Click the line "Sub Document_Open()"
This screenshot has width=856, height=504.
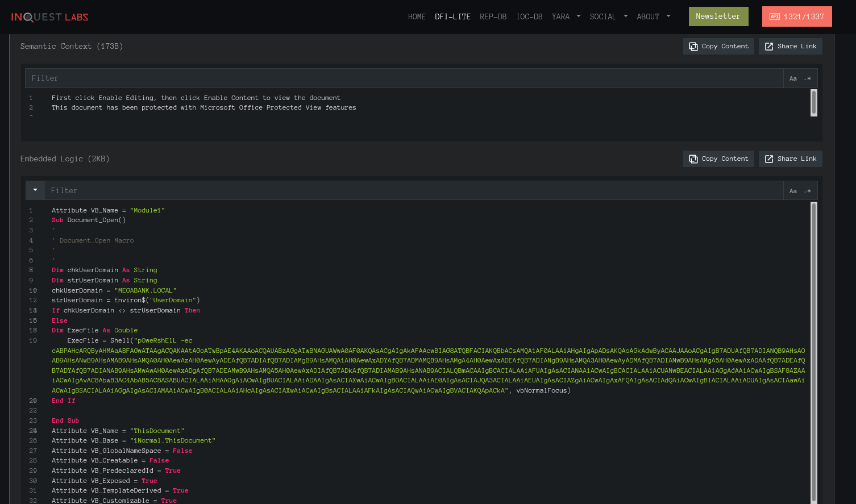89,220
